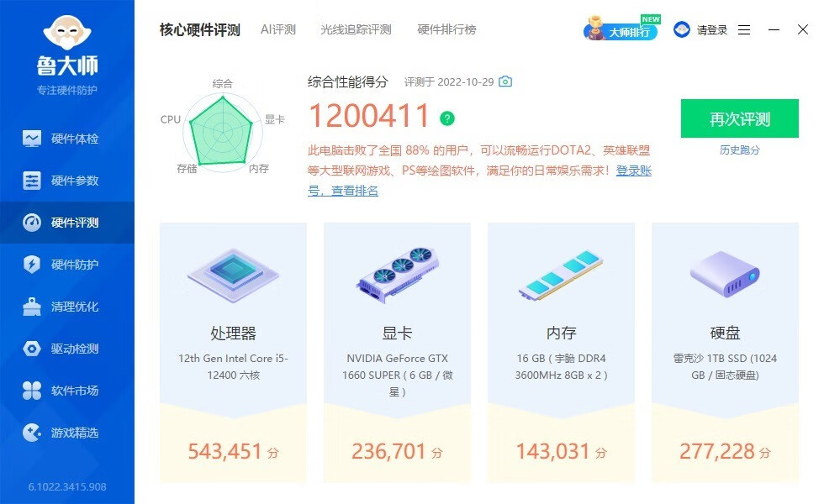Image resolution: width=824 pixels, height=504 pixels.
Task: Click the green question mark help icon
Action: 447,118
